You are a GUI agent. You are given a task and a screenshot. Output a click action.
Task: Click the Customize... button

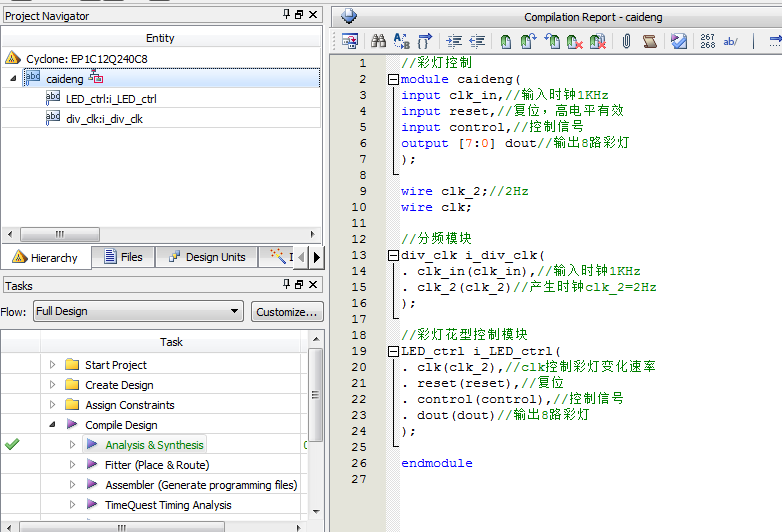(287, 311)
